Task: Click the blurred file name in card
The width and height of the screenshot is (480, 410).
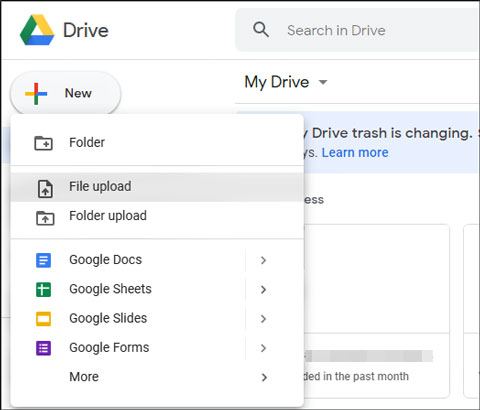Action: click(x=368, y=356)
